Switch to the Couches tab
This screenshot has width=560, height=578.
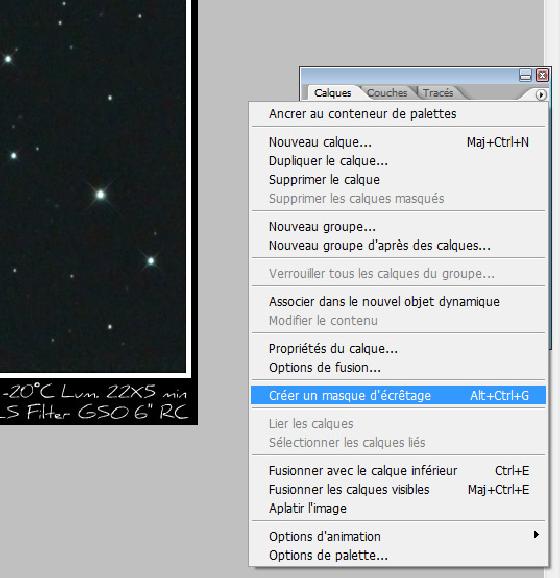[x=387, y=93]
